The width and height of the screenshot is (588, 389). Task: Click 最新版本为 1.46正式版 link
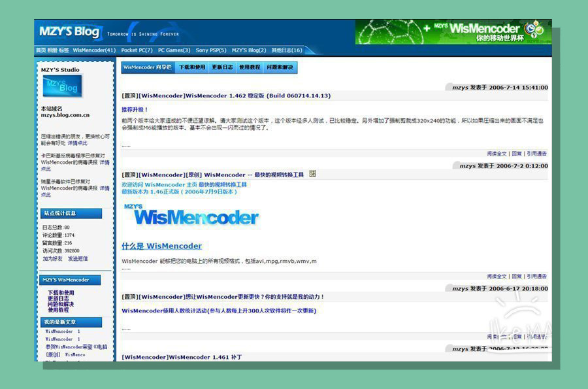[179, 192]
